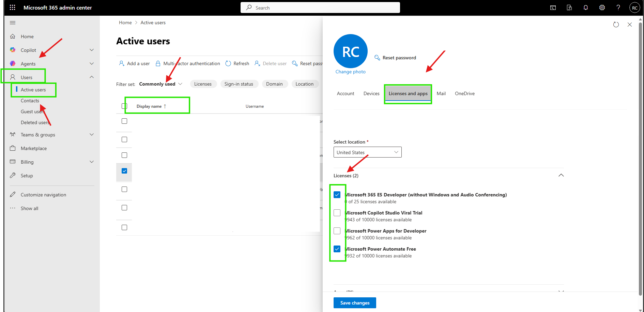Open the help question mark
Screen dimensions: 644x312
pyautogui.click(x=618, y=8)
